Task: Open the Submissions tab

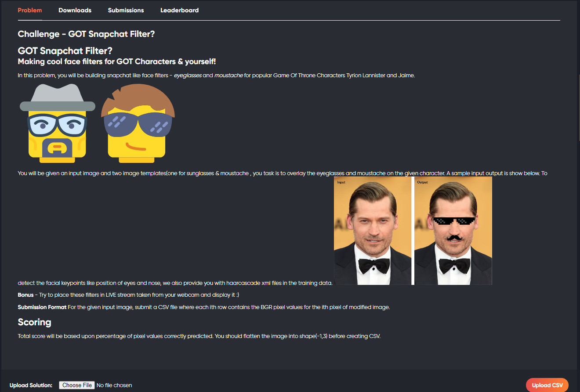Action: pyautogui.click(x=126, y=10)
